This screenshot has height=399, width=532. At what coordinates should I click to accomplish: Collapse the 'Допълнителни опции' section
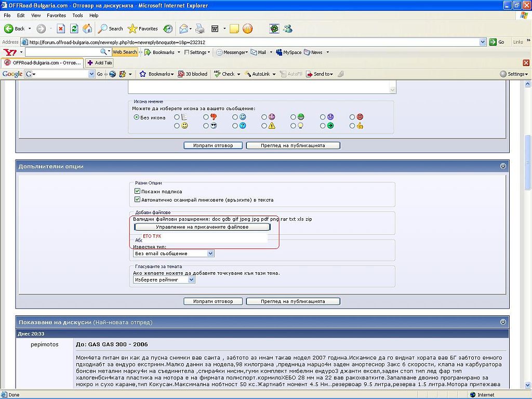(502, 166)
